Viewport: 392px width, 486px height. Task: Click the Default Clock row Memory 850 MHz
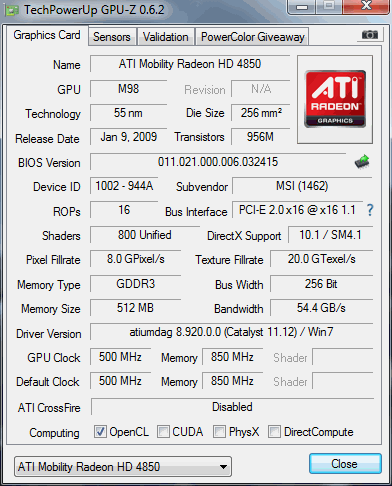coord(232,381)
